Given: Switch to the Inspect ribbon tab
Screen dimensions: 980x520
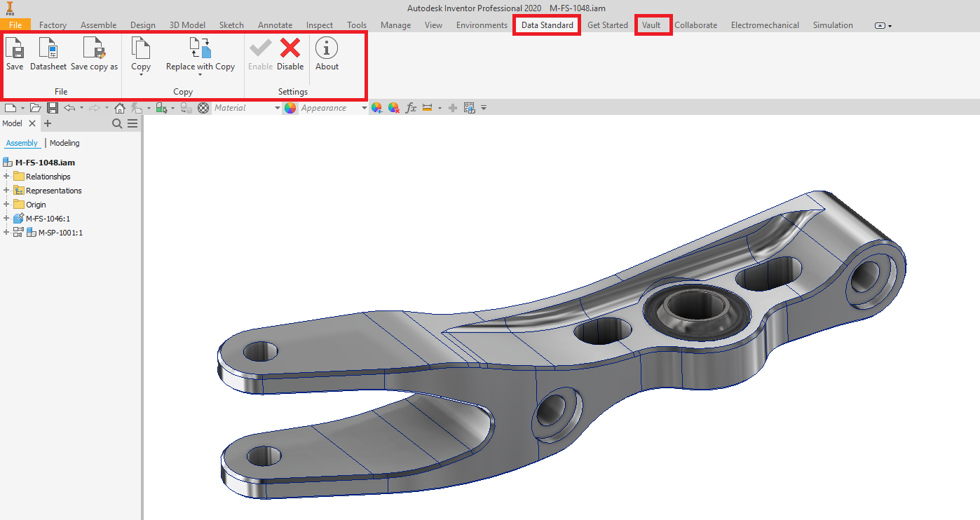Looking at the screenshot, I should pos(320,25).
